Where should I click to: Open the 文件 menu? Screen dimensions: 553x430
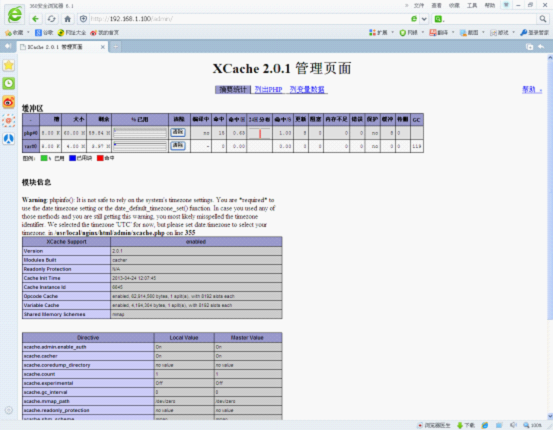click(419, 5)
